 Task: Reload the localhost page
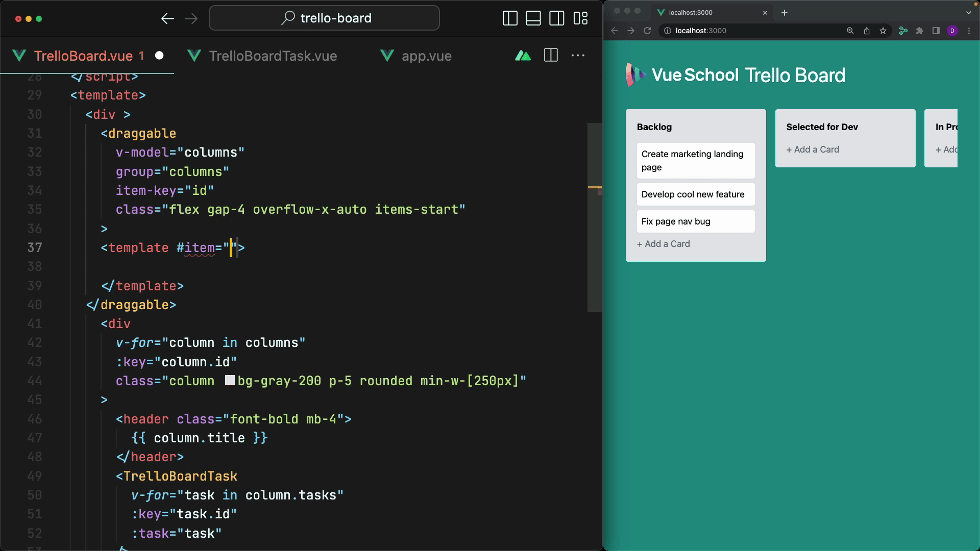click(647, 31)
